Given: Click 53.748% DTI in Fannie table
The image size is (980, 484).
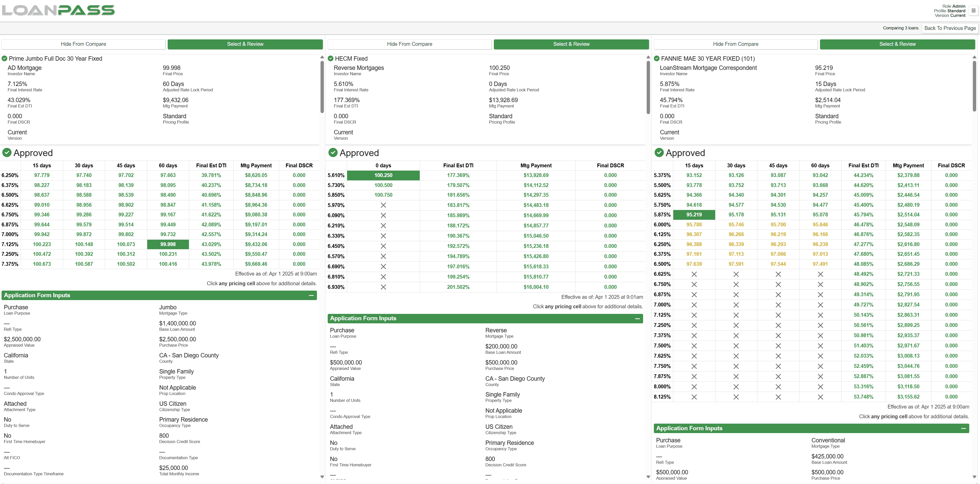Looking at the screenshot, I should click(x=863, y=397).
